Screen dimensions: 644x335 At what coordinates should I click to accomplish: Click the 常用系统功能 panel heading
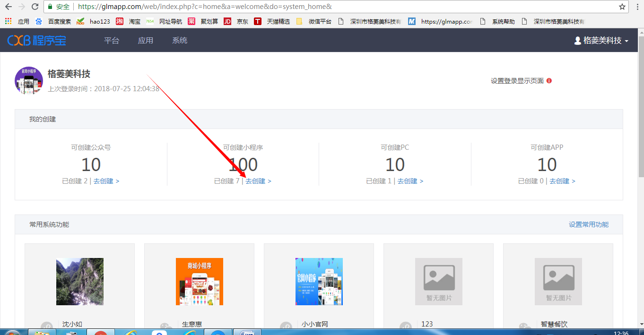[x=49, y=224]
